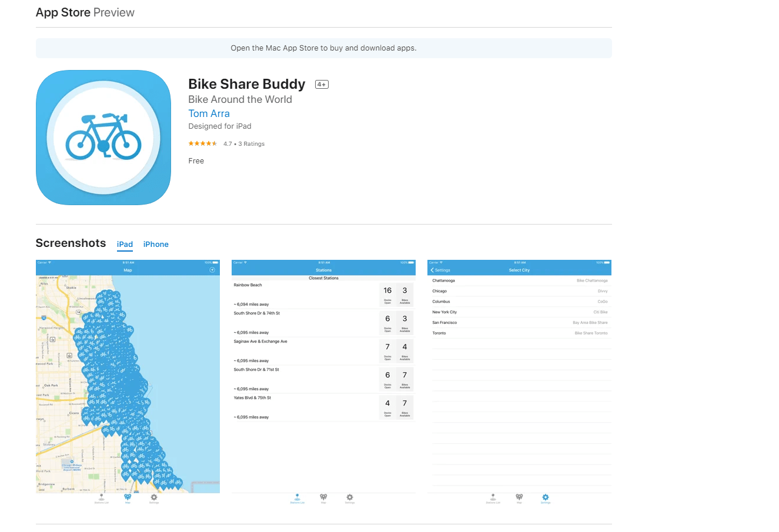Open the Select City screenshot thumbnail

(519, 382)
